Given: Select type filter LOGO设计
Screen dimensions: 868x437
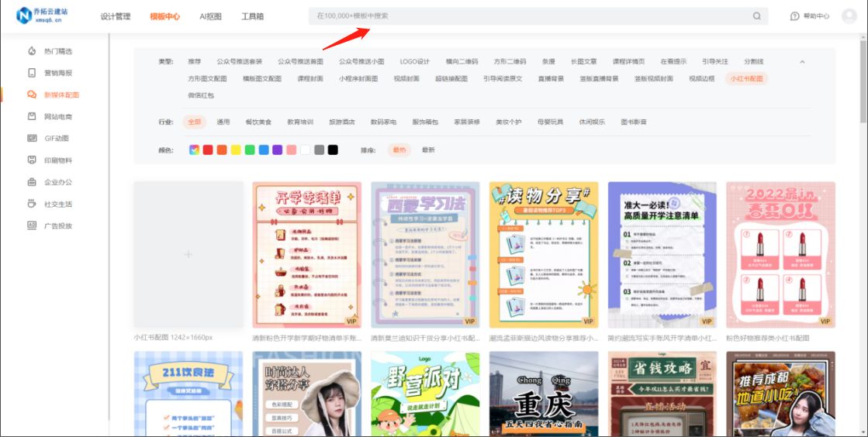Looking at the screenshot, I should [x=415, y=61].
